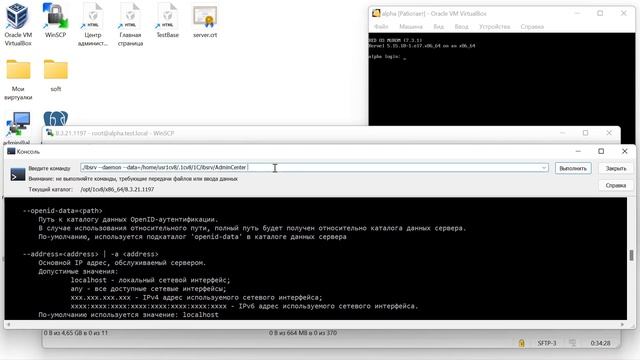The image size is (640, 360).
Task: Open the TestBase desktop shortcut
Action: pyautogui.click(x=168, y=20)
